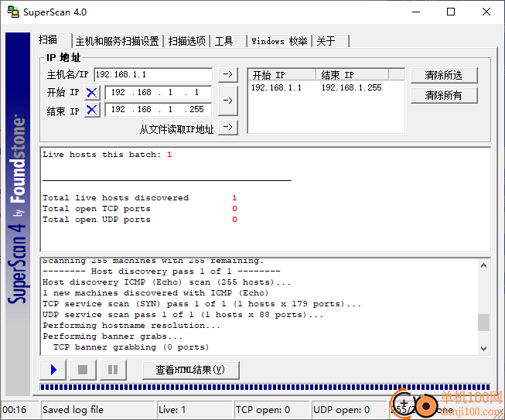Open the 主机和服务扫描设置 tab

point(118,41)
